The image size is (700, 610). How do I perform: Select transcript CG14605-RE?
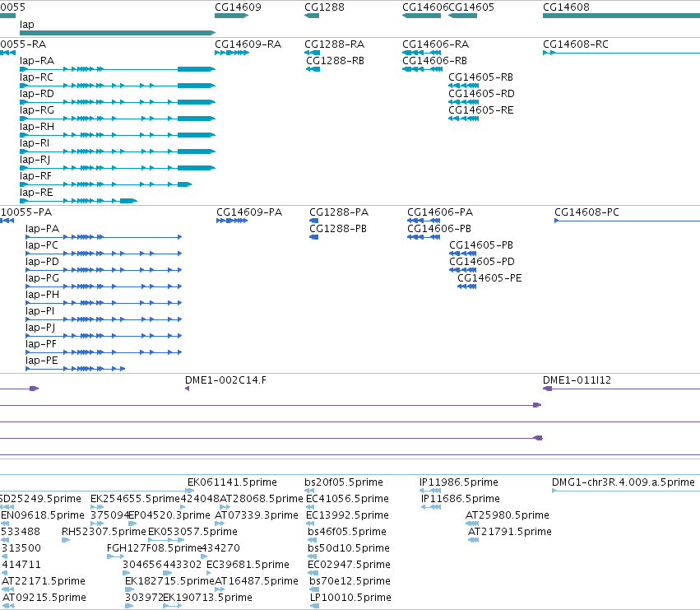click(481, 110)
